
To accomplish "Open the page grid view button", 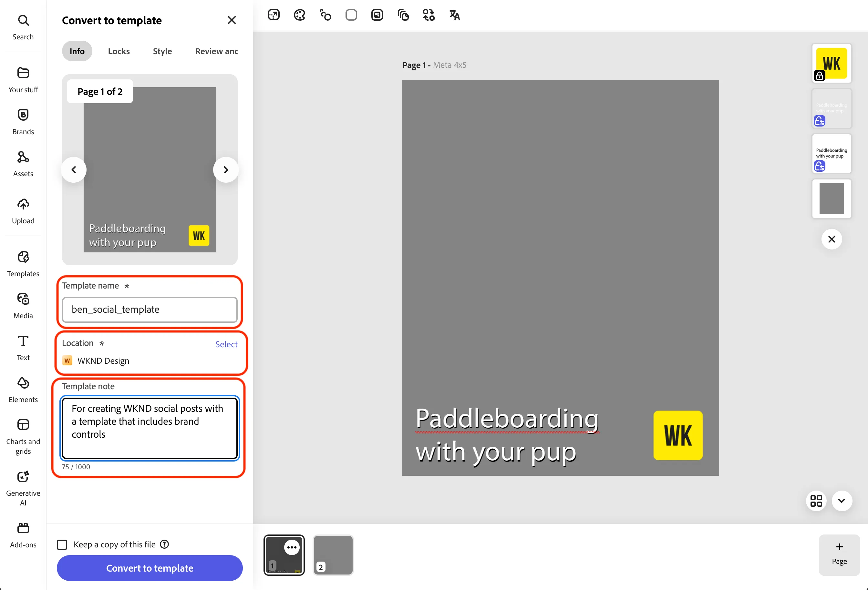I will 816,501.
